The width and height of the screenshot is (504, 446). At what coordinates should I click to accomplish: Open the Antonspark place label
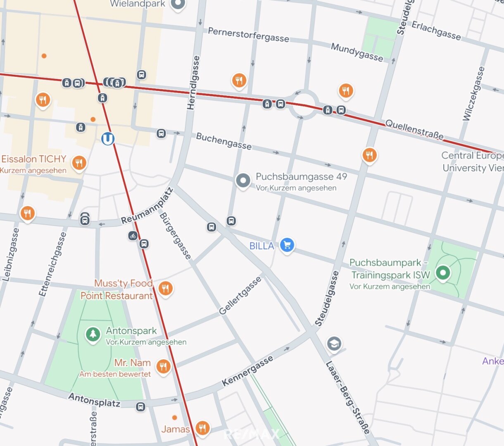pos(131,331)
